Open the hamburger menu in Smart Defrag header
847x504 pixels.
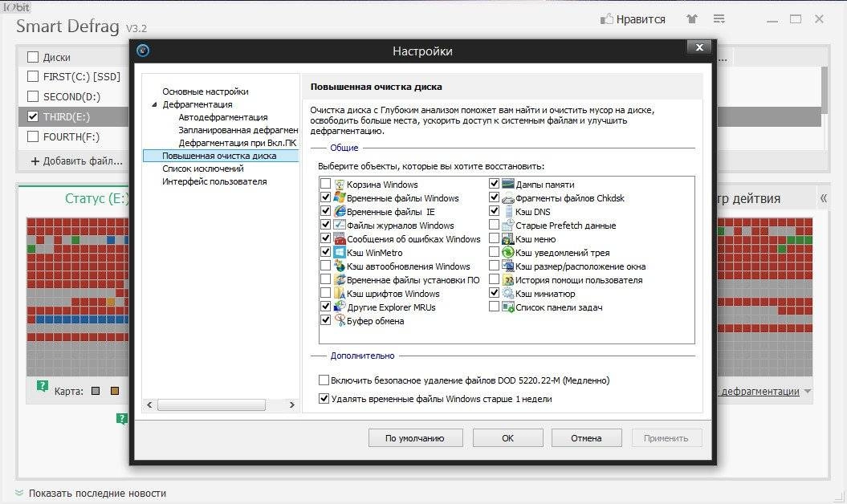coord(719,19)
